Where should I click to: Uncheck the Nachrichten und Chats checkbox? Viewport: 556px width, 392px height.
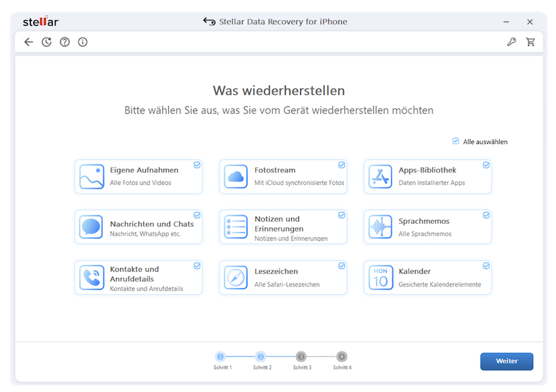pos(197,215)
